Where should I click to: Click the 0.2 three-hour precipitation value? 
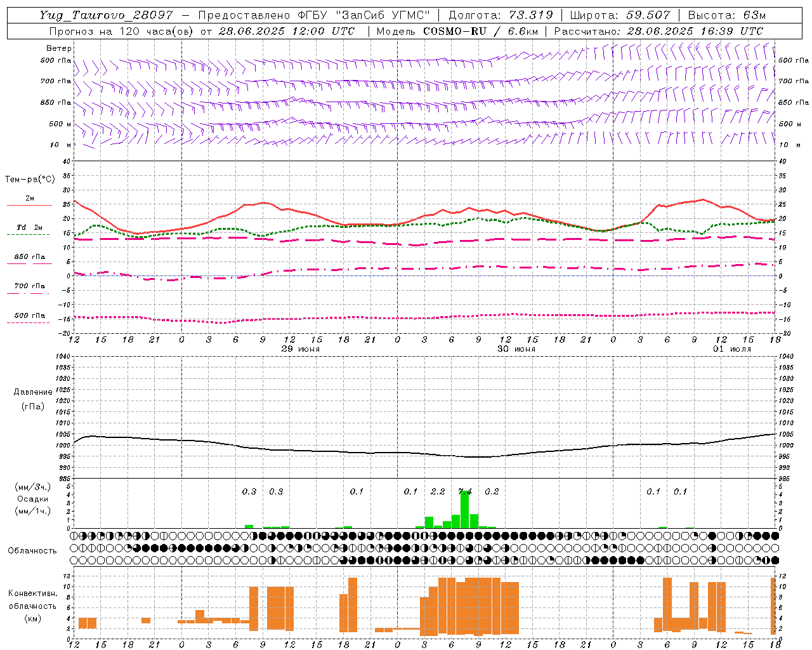(492, 492)
